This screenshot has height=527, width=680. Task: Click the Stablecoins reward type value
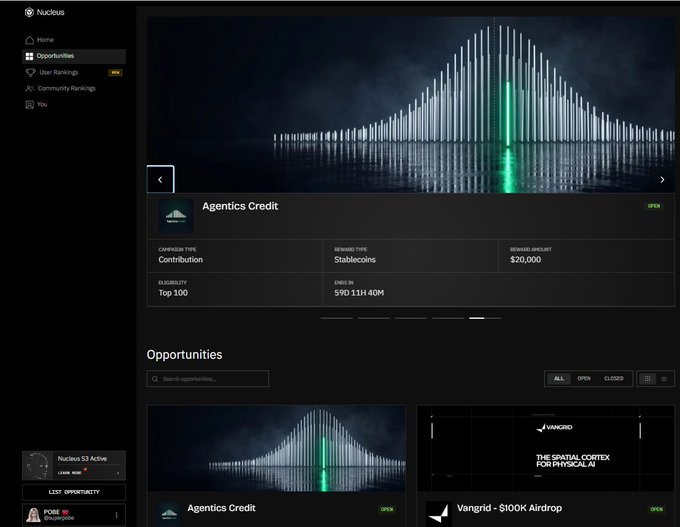(355, 259)
